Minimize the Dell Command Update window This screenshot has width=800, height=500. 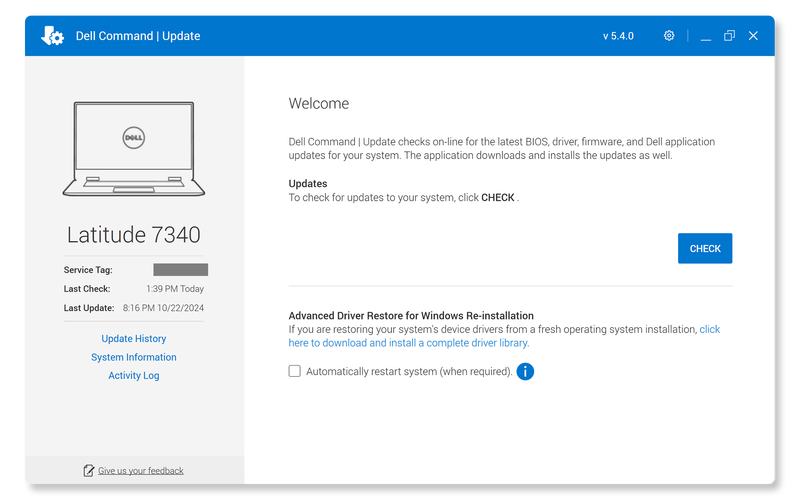tap(705, 36)
